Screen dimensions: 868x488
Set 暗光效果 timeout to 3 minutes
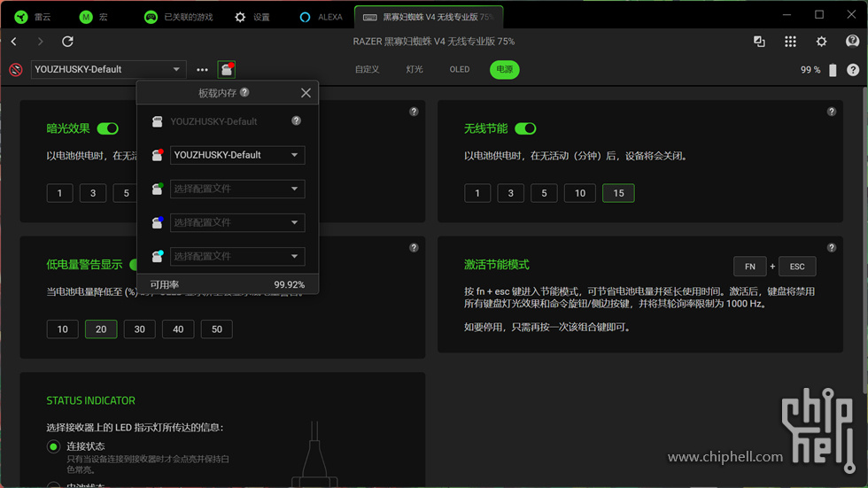(93, 193)
